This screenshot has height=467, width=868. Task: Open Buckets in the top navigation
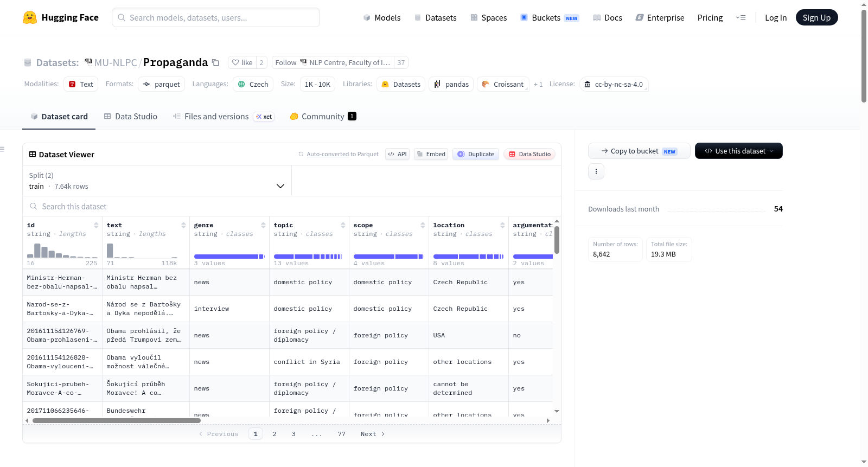coord(550,17)
